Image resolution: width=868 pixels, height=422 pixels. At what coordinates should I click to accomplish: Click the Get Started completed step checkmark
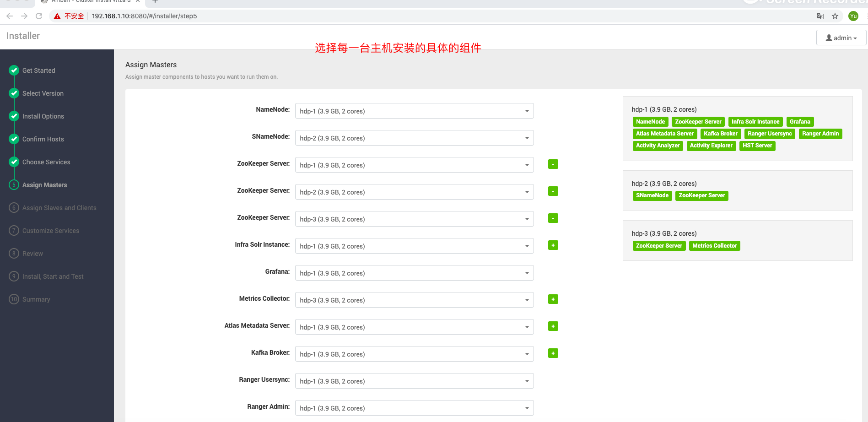point(14,70)
